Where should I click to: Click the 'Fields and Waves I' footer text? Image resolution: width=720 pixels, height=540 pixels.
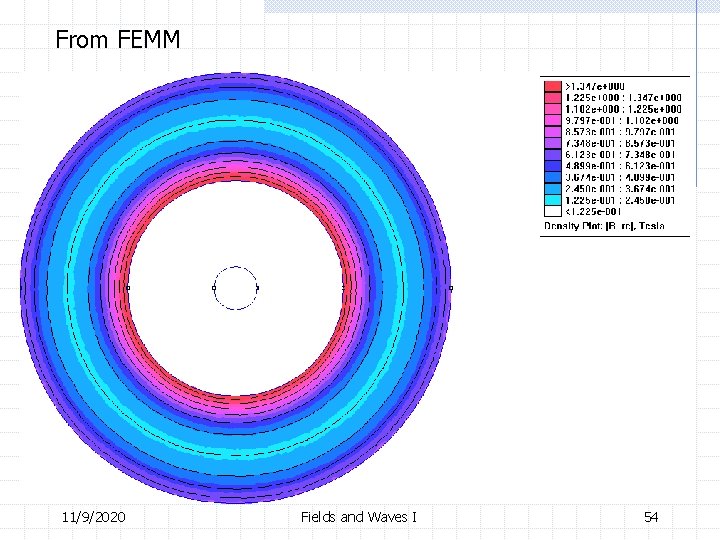(x=359, y=518)
